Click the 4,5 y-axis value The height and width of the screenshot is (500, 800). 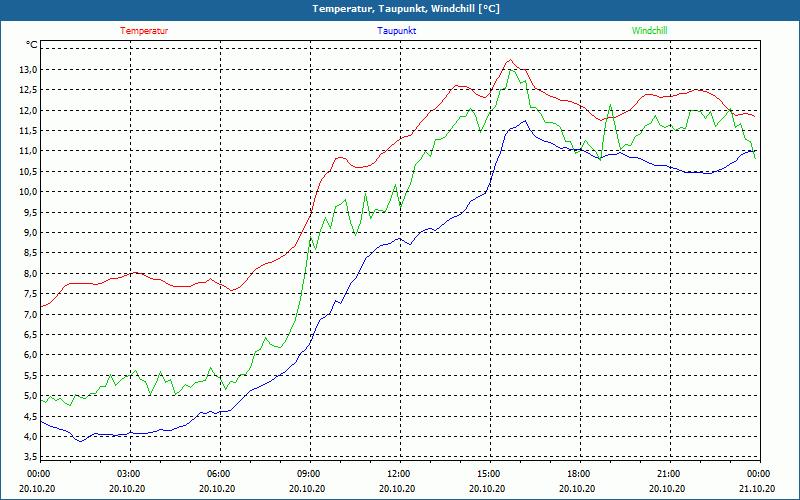click(31, 416)
